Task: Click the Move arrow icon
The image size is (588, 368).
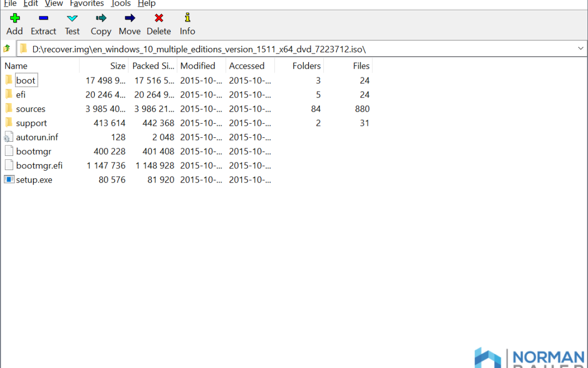Action: point(130,17)
